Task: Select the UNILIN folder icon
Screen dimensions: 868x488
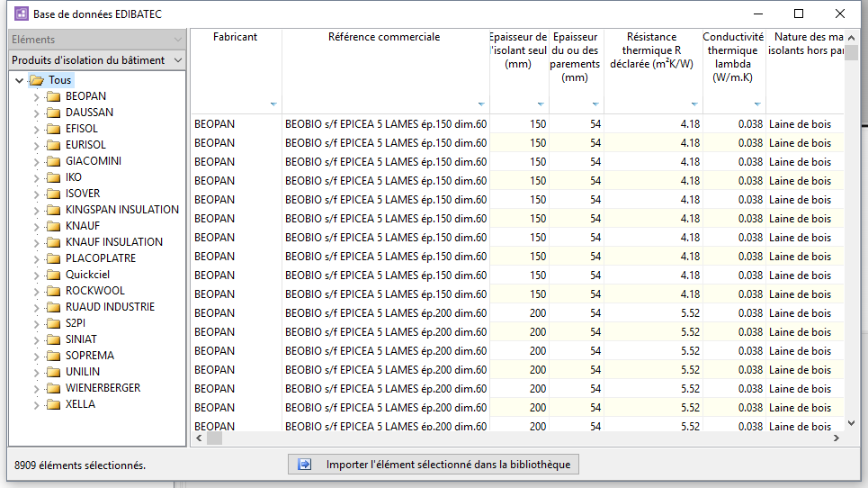Action: (54, 372)
